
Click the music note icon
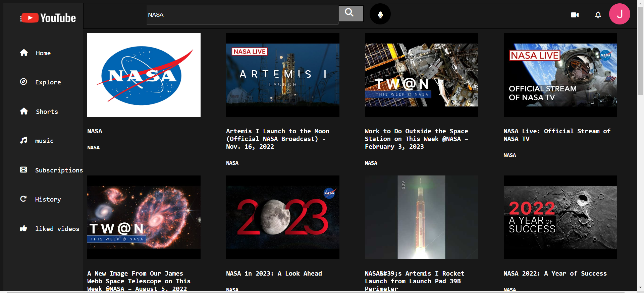(x=23, y=140)
